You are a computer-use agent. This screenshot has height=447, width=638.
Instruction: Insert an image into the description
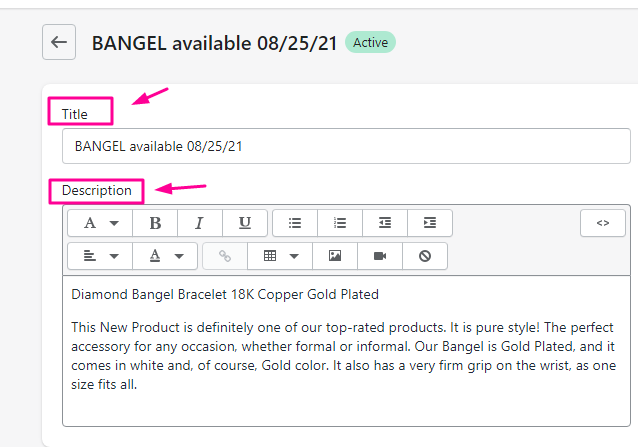335,256
